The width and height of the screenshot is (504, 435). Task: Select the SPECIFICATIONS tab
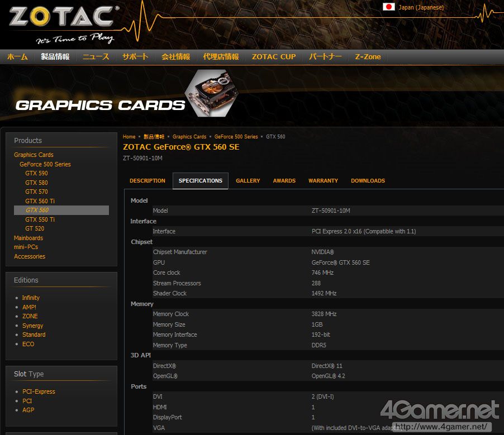200,181
